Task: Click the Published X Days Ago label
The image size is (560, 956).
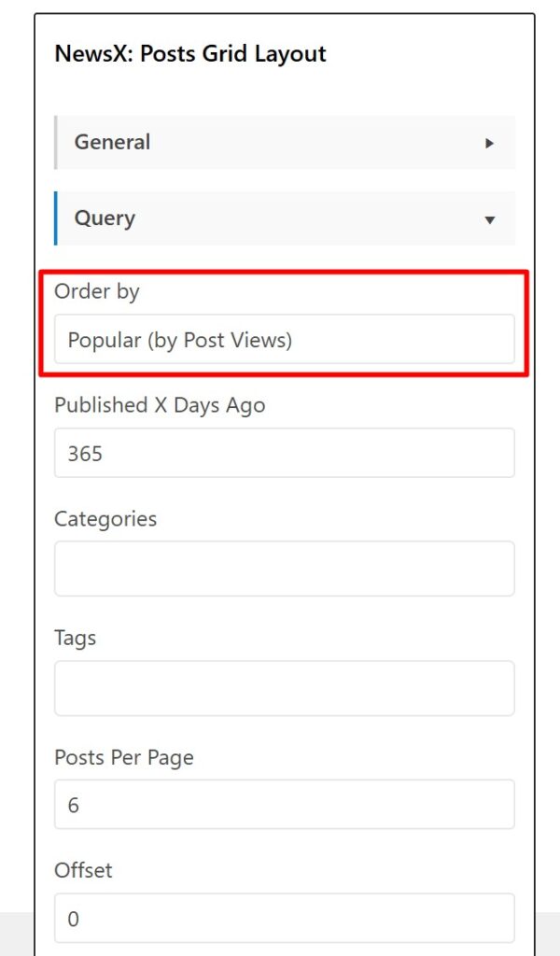Action: (x=160, y=405)
